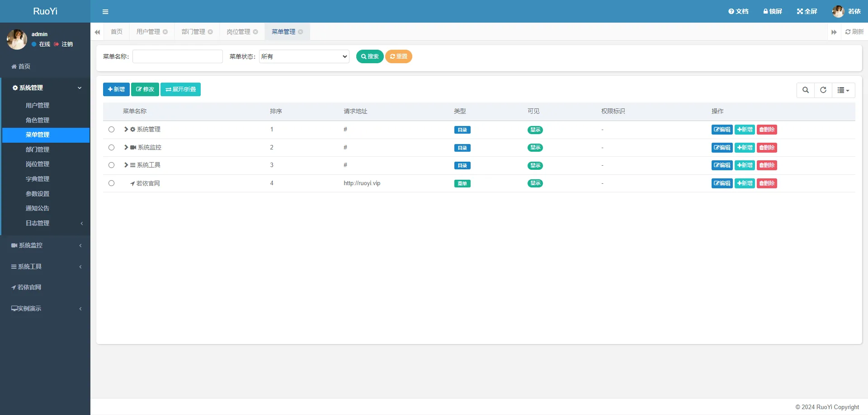
Task: Click the blue 新增 toolbar button
Action: coord(116,89)
